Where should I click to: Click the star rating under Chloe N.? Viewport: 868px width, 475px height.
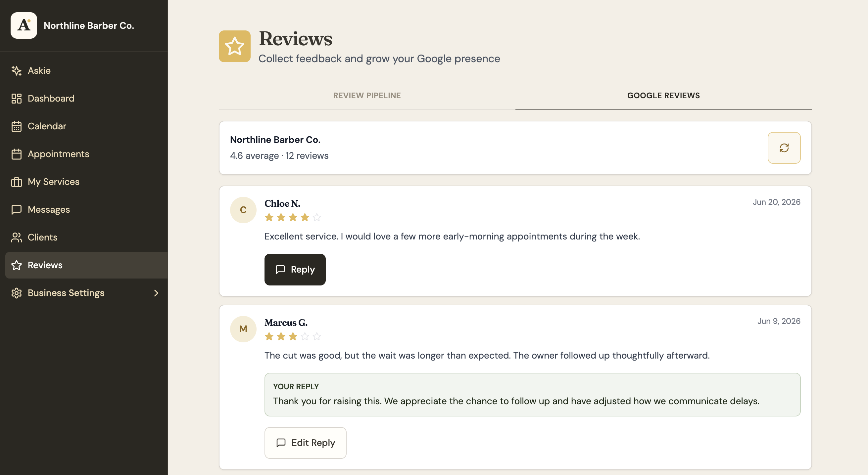point(293,217)
